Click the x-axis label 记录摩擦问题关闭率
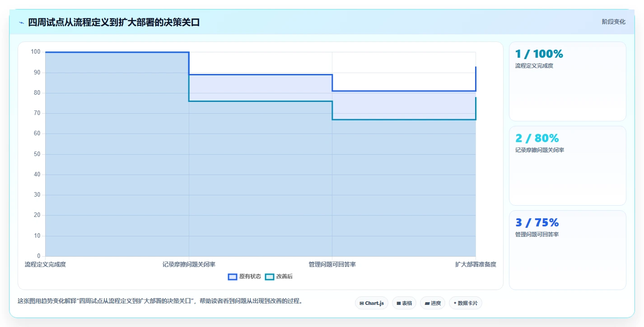644x327 pixels. click(189, 264)
